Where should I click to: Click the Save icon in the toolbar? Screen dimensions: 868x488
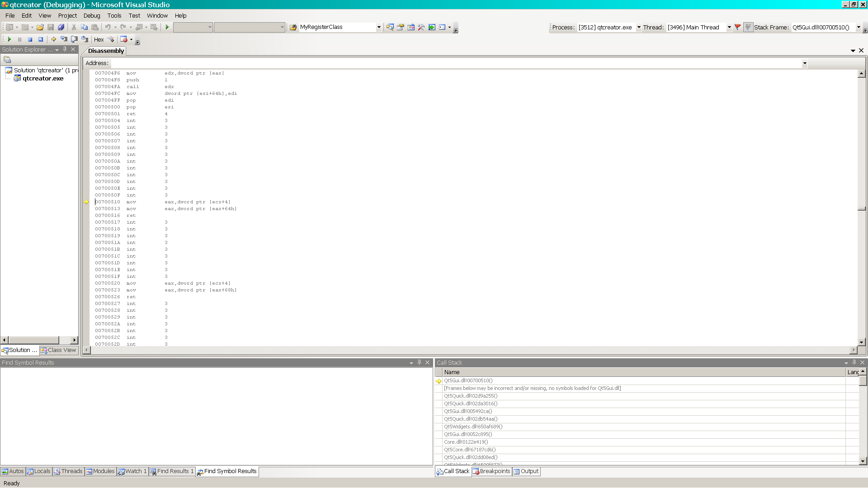point(51,28)
